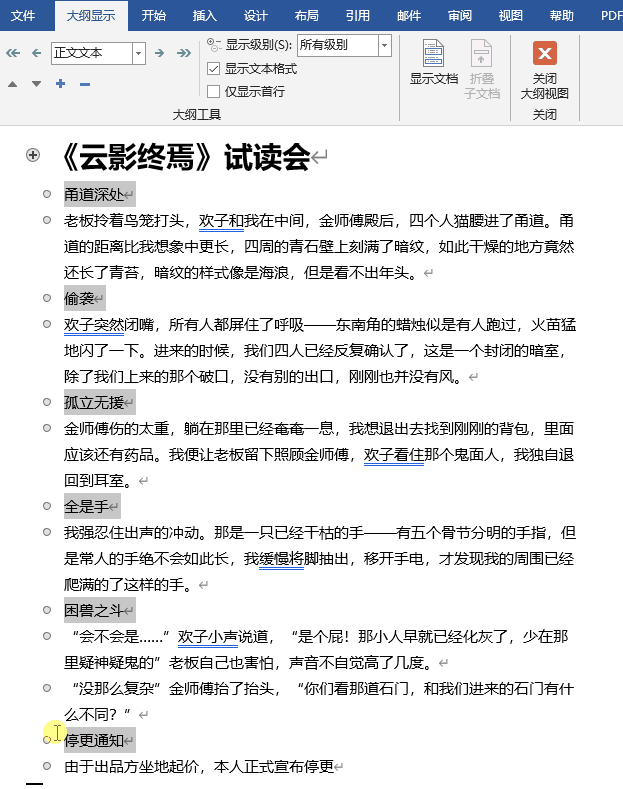Switch to 插入 ribbon tab

(204, 16)
